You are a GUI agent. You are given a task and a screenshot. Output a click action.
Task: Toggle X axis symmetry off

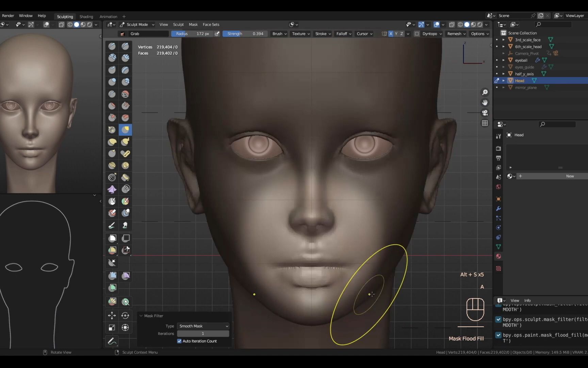pyautogui.click(x=391, y=34)
